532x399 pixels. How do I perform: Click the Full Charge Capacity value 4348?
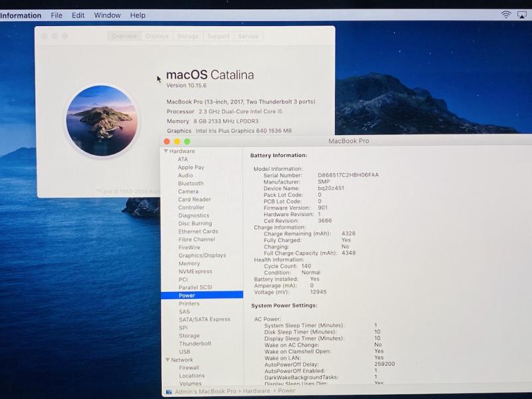348,253
